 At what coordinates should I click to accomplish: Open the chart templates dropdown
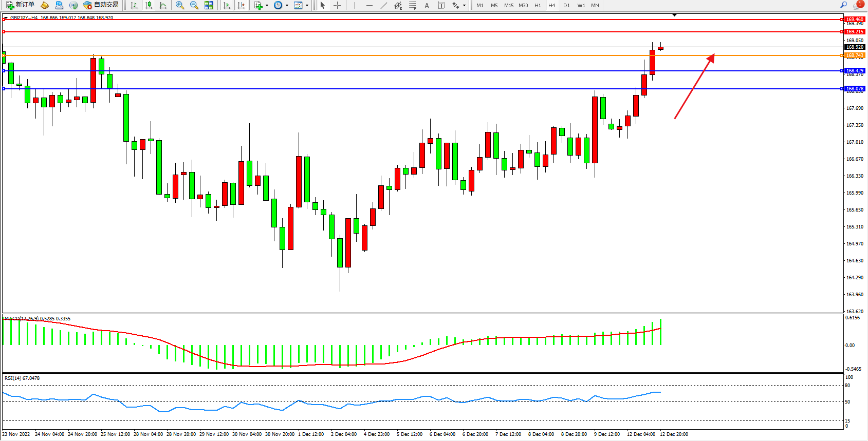click(307, 5)
